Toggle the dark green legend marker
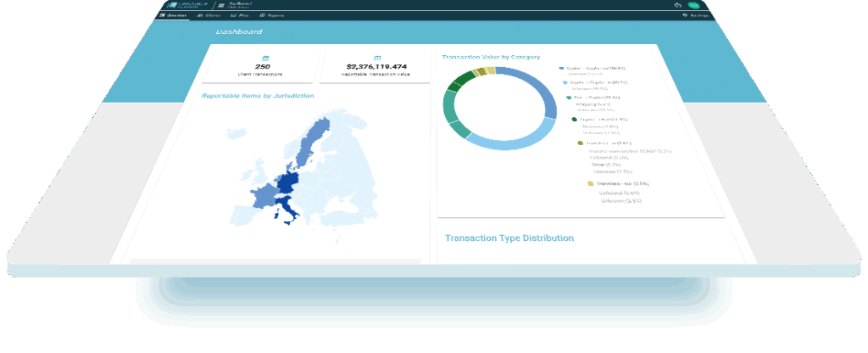Image resolution: width=868 pixels, height=353 pixels. pos(574,120)
